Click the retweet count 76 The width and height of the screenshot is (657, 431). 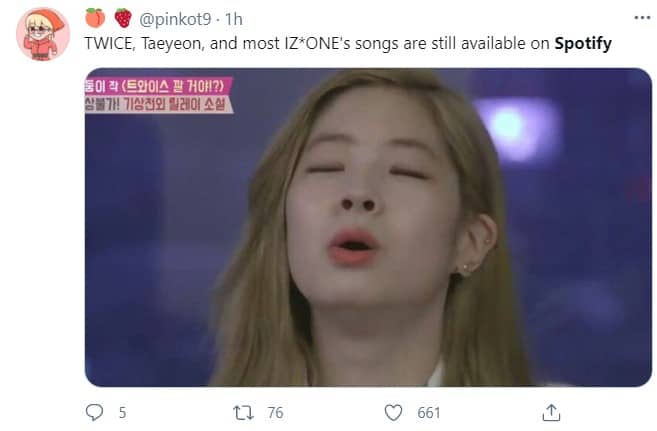click(x=276, y=413)
